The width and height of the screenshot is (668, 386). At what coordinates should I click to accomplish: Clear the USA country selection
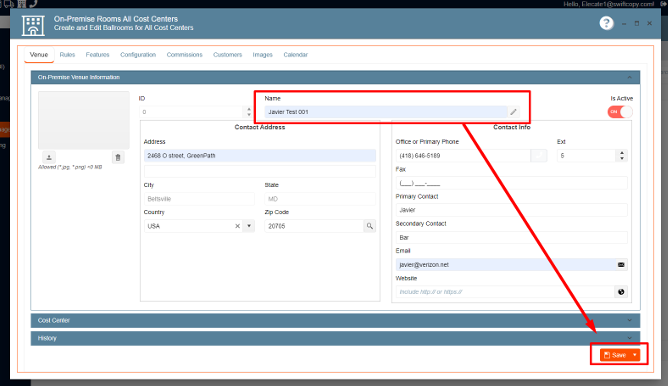[x=237, y=226]
